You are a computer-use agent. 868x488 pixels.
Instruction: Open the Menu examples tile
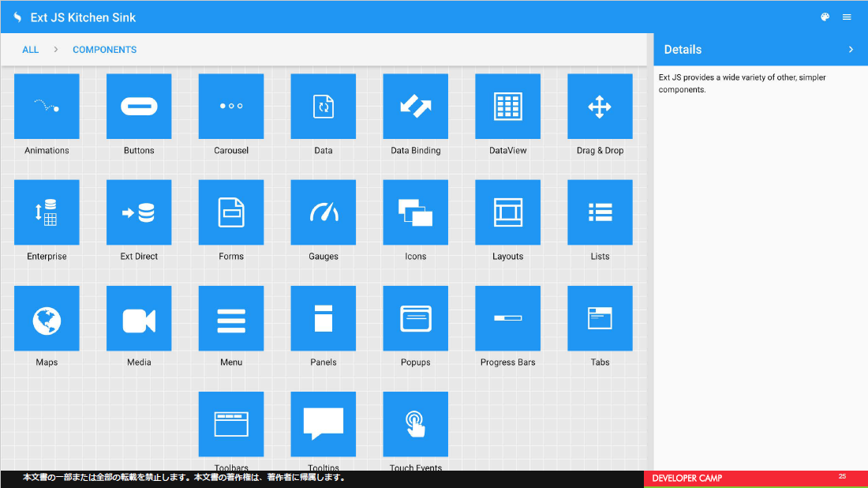click(x=231, y=318)
